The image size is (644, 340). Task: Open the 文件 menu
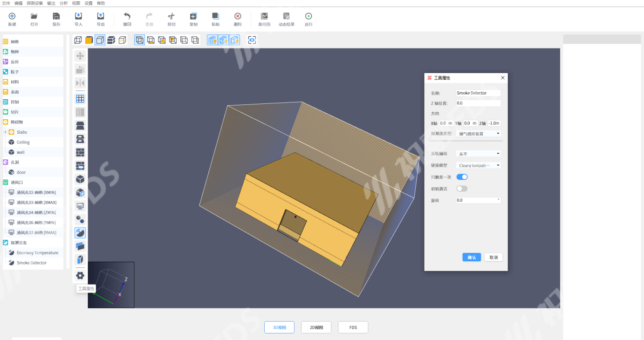6,3
